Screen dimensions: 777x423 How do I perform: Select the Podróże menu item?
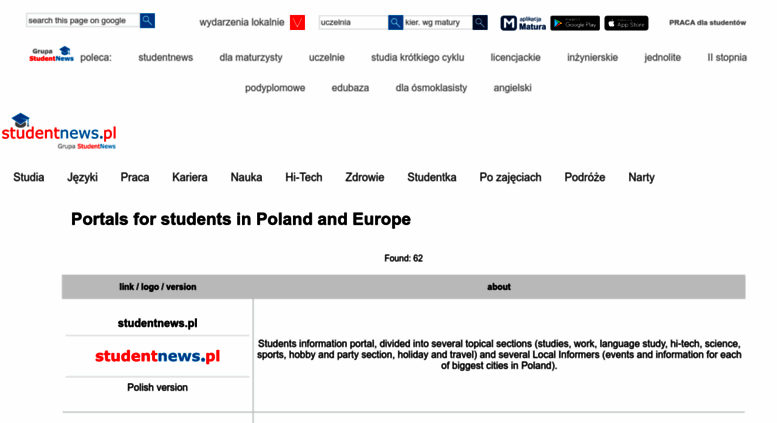(x=585, y=177)
